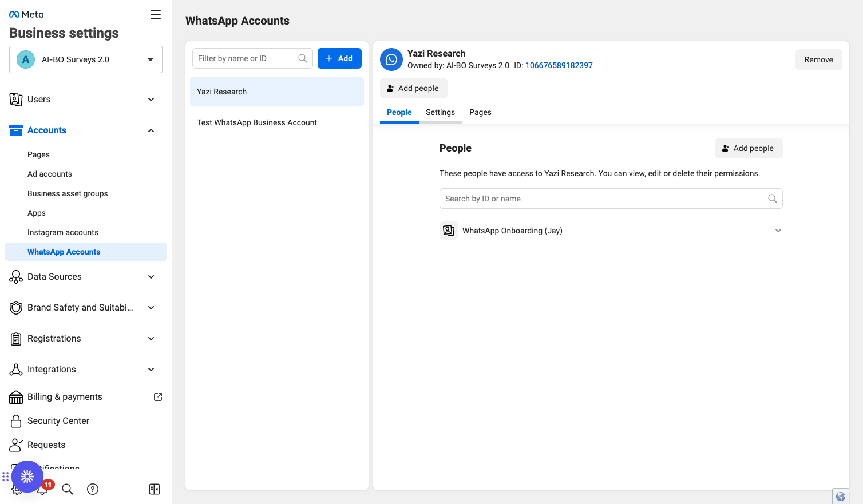Expand the Users section chevron
This screenshot has width=863, height=504.
[x=151, y=100]
